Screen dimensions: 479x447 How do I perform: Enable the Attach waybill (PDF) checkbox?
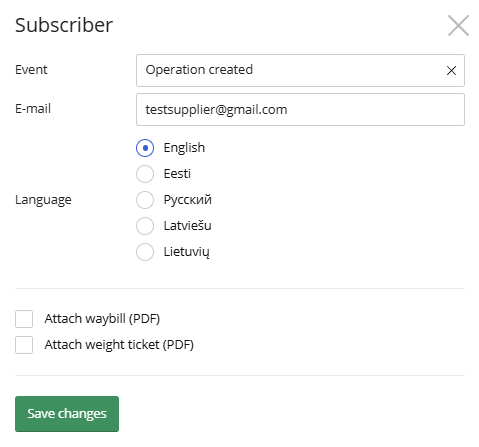(x=24, y=319)
